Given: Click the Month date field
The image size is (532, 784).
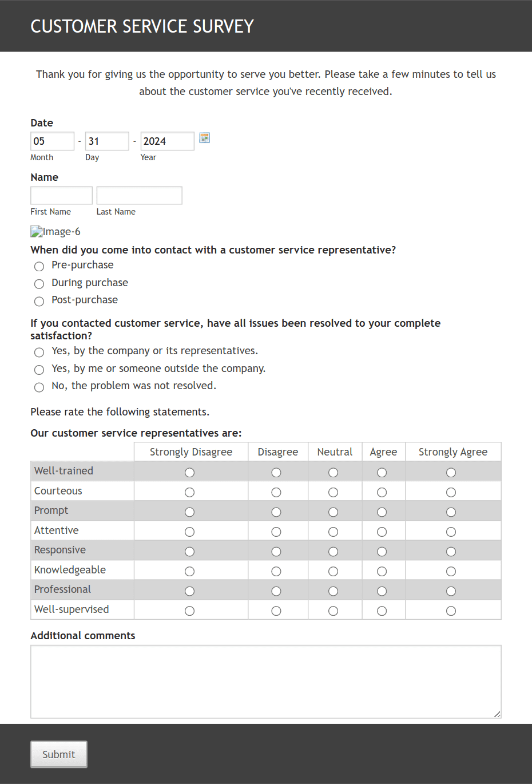Looking at the screenshot, I should 52,141.
